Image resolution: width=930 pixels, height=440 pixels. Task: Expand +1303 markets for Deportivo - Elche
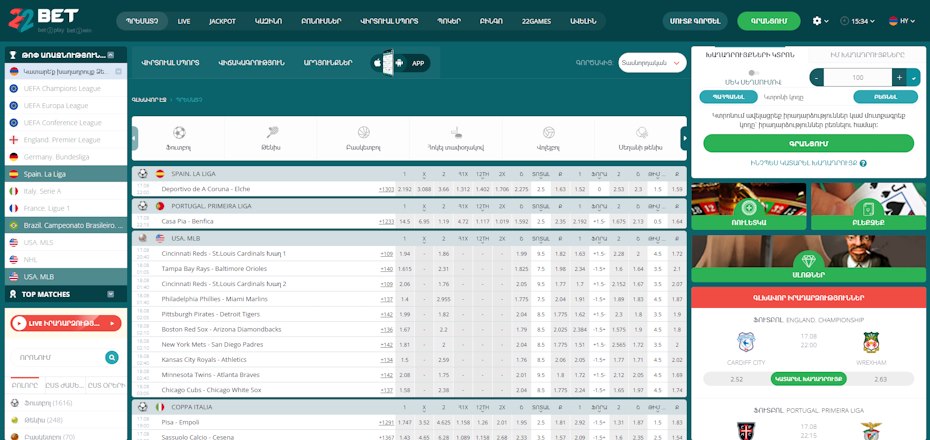pos(386,189)
